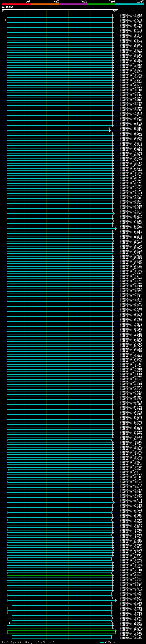Image resolution: width=146 pixels, height=644 pixels.
Task: Open hit UniRef100_A8IZK3
Action: [131, 15]
